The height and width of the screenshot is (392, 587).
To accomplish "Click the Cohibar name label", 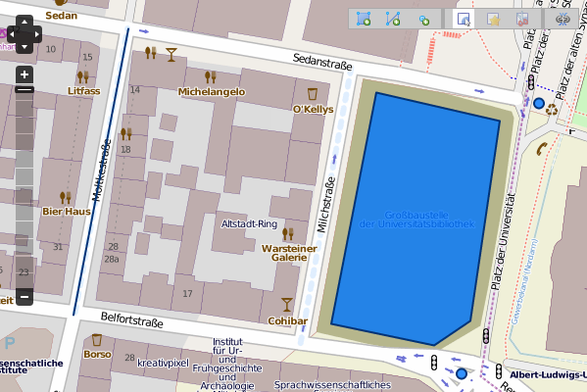I will pyautogui.click(x=287, y=321).
